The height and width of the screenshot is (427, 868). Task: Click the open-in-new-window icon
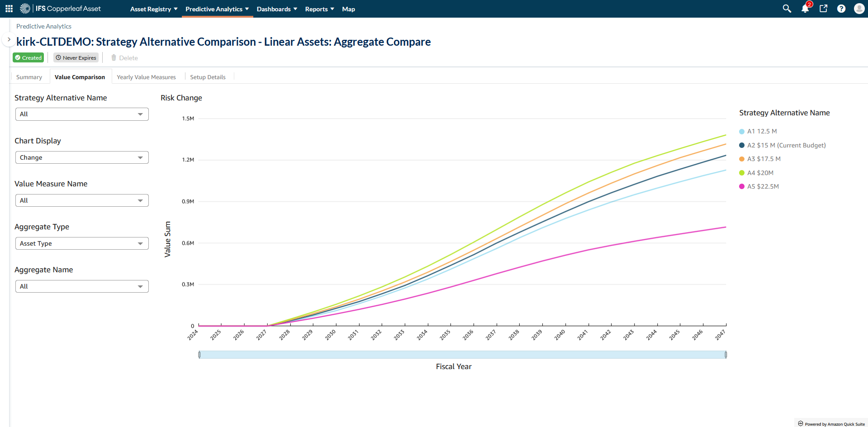coord(823,9)
